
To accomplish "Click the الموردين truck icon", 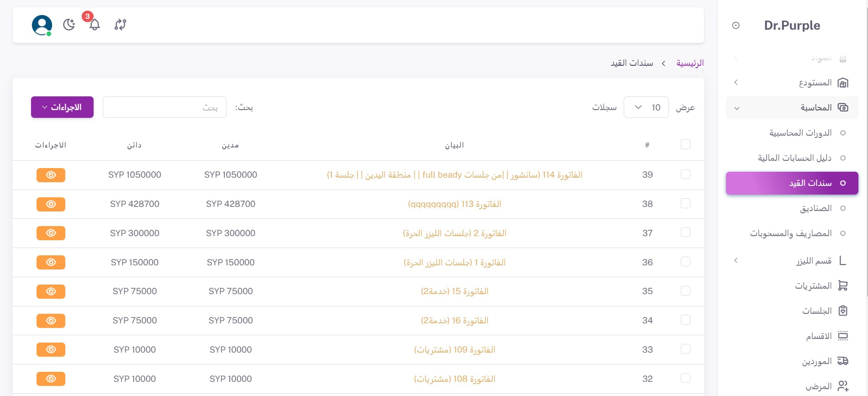I will 843,361.
